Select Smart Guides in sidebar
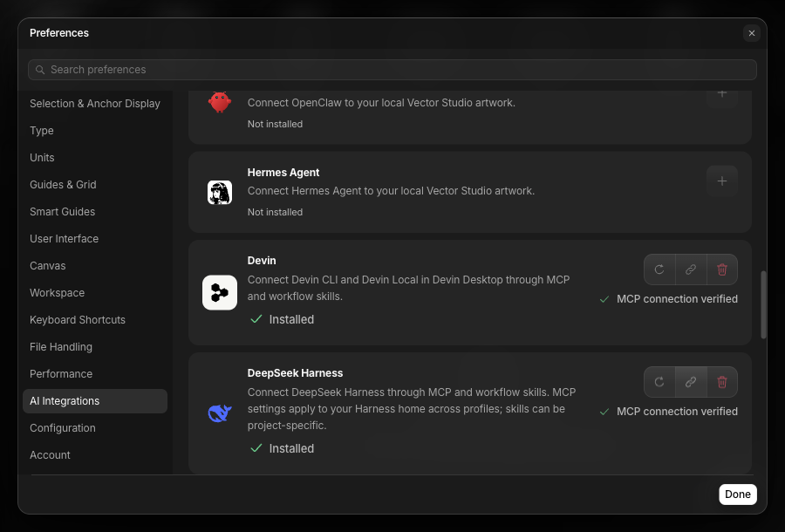The image size is (785, 532). 95,212
